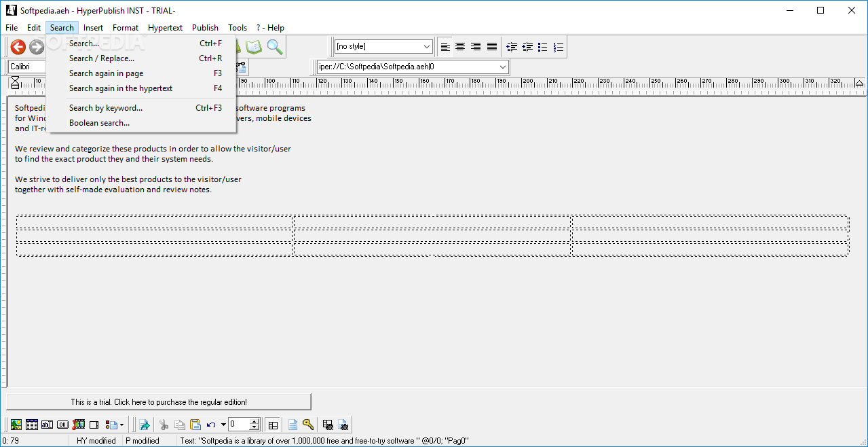Insert a video using the film icon

pyautogui.click(x=78, y=425)
